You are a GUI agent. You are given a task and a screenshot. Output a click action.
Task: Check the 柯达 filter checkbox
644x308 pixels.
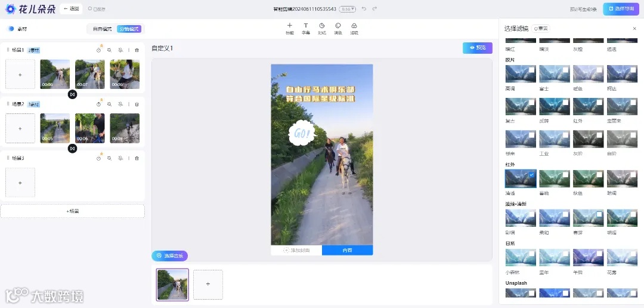pos(633,70)
